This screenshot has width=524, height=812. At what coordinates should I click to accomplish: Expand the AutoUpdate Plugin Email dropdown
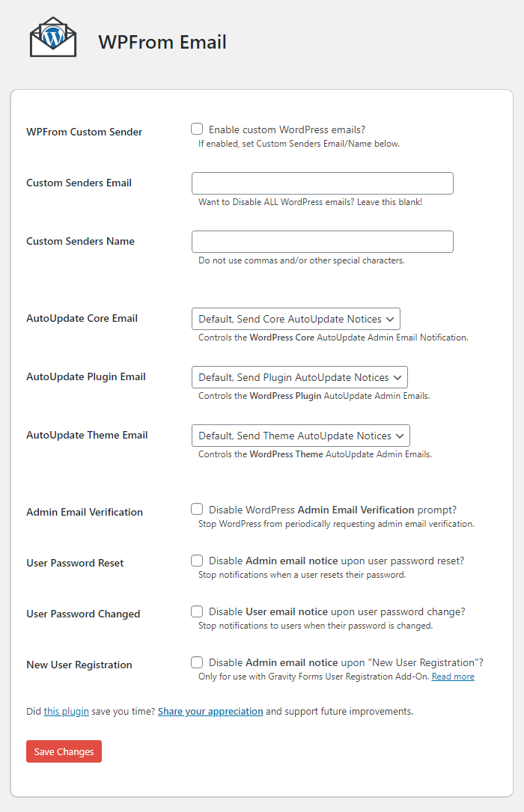299,377
